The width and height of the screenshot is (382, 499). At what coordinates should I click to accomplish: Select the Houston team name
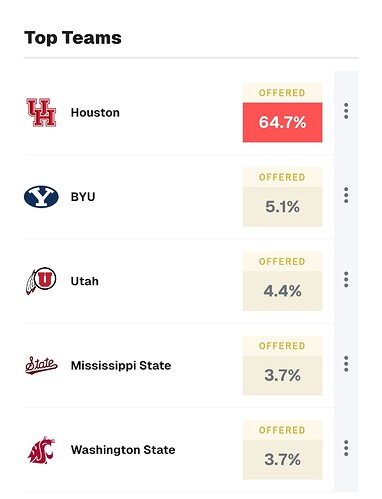pyautogui.click(x=95, y=113)
